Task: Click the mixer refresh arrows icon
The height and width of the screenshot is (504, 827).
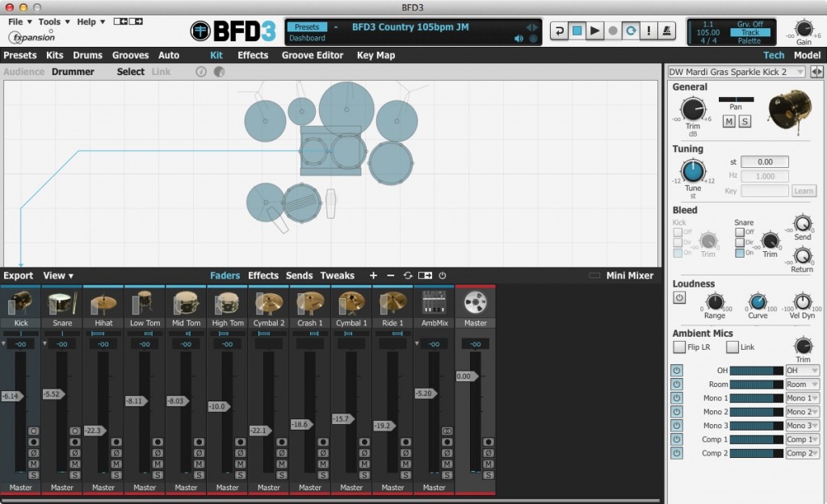Action: (x=408, y=275)
